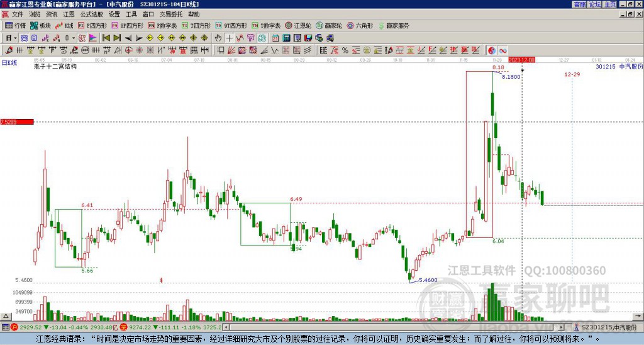
Task: Open the T数字表 tool
Action: 266,25
